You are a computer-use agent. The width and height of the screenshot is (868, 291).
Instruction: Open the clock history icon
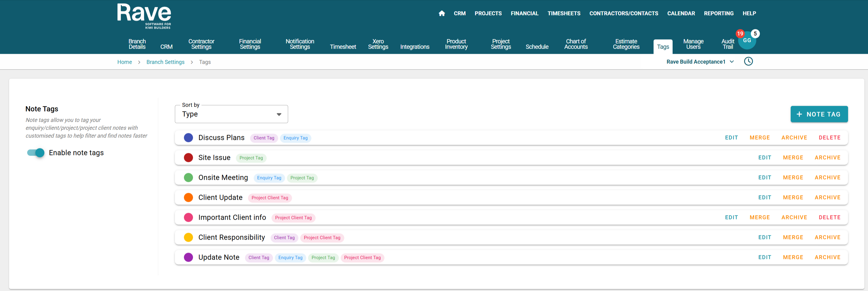(748, 61)
